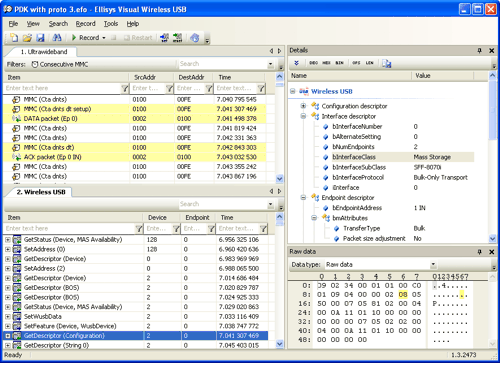Open the Tools menu
The height and width of the screenshot is (375, 500).
[111, 24]
